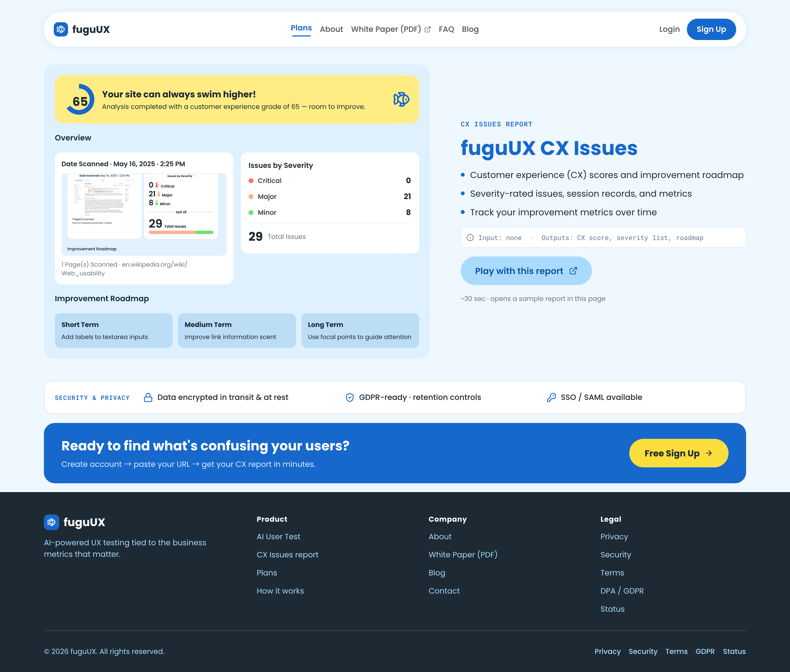Click Terms in the bottom footer bar
790x672 pixels.
[676, 651]
